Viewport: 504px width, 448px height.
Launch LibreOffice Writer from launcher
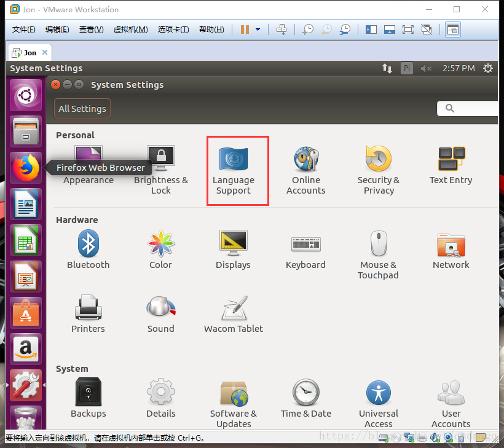26,204
